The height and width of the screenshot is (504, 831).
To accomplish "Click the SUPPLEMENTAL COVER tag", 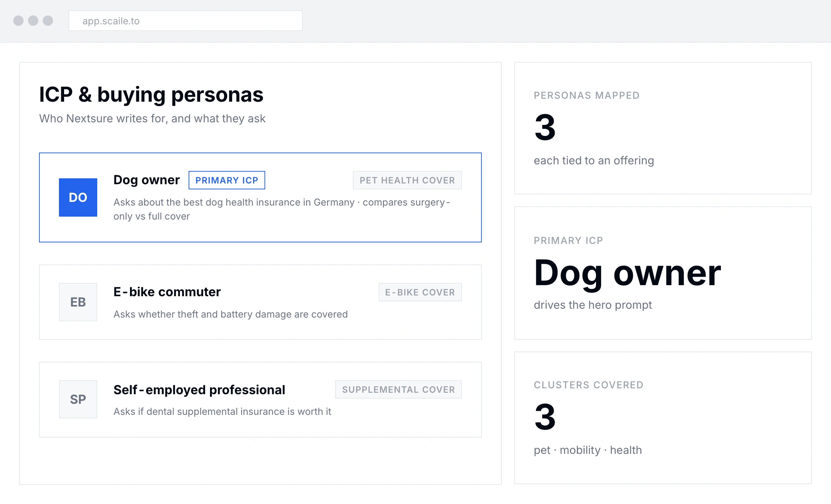I will [399, 389].
